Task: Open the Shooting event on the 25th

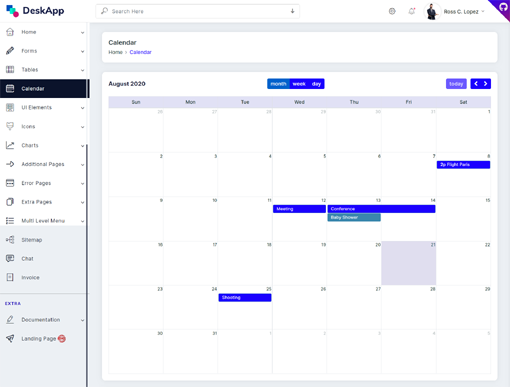Action: tap(245, 298)
